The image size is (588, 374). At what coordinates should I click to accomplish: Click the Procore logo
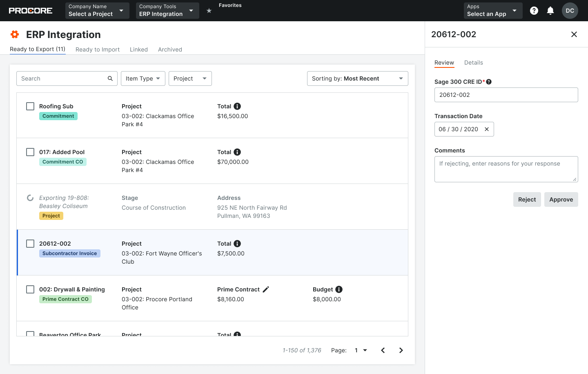point(31,11)
